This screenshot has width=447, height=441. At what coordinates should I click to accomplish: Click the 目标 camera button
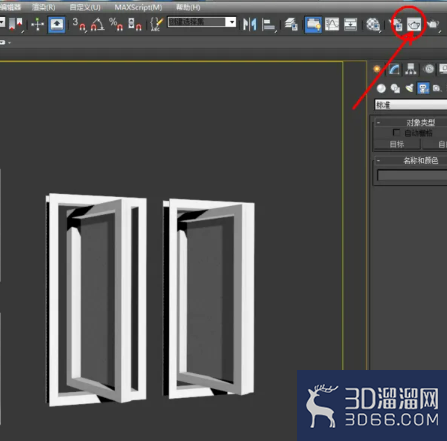[397, 144]
